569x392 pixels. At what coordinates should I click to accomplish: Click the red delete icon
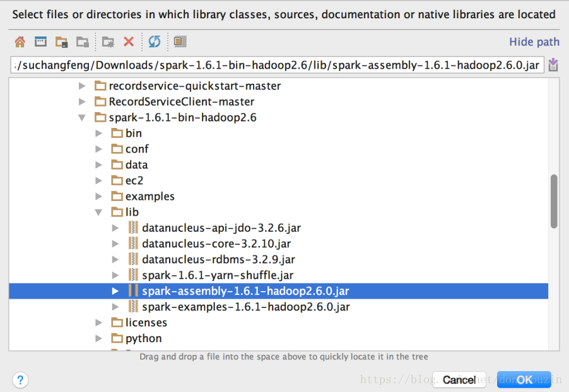129,42
